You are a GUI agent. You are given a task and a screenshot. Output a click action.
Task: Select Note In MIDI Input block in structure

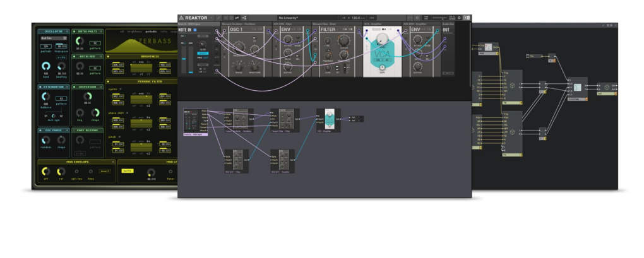click(196, 122)
